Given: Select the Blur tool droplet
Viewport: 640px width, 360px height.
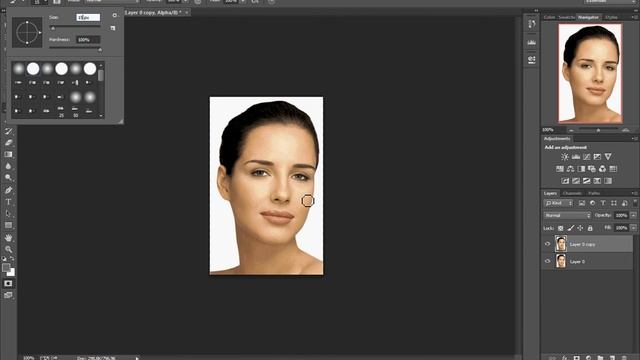Looking at the screenshot, I should pos(8,166).
